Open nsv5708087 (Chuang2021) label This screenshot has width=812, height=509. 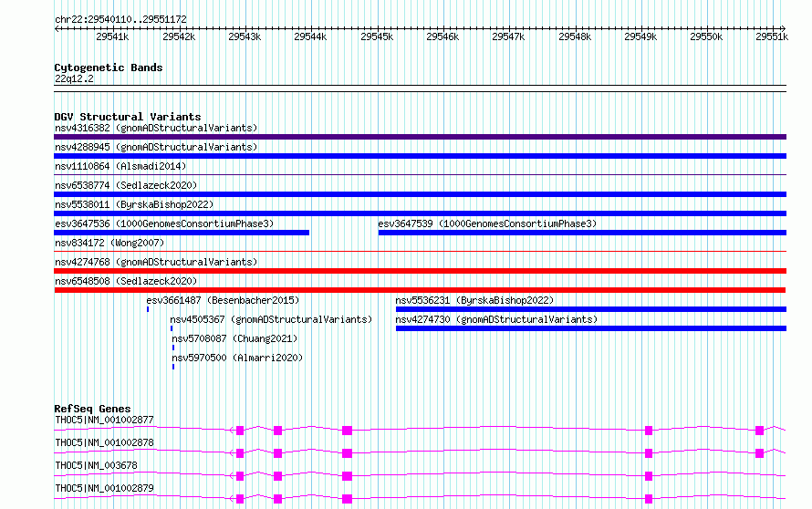[234, 338]
